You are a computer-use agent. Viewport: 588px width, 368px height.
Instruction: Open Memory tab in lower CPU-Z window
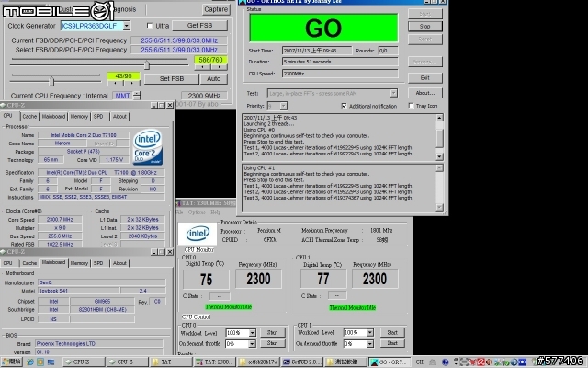[79, 263]
